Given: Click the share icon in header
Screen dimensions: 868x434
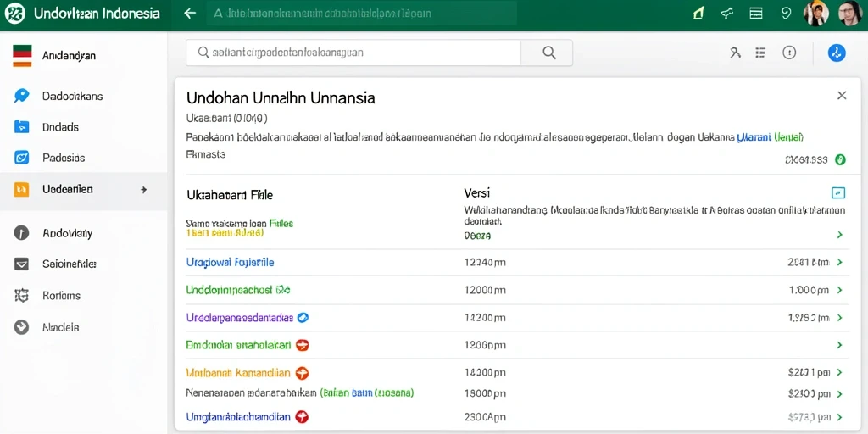Looking at the screenshot, I should (x=727, y=14).
